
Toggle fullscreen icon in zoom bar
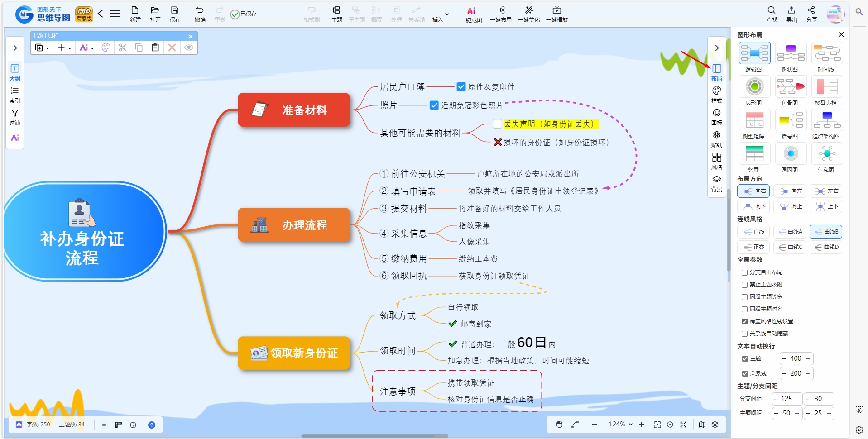(683, 425)
